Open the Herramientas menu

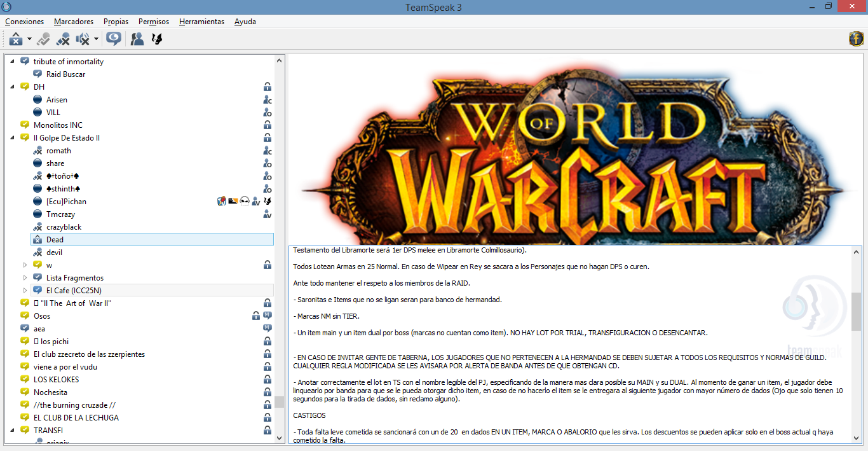point(201,22)
